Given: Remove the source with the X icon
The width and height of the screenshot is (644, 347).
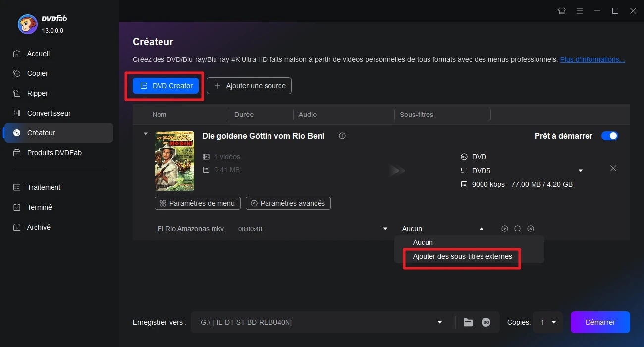Looking at the screenshot, I should coord(613,168).
